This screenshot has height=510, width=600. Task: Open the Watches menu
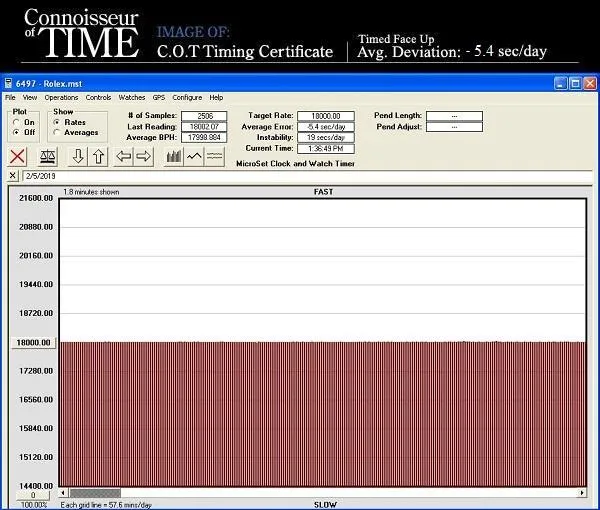coord(132,98)
